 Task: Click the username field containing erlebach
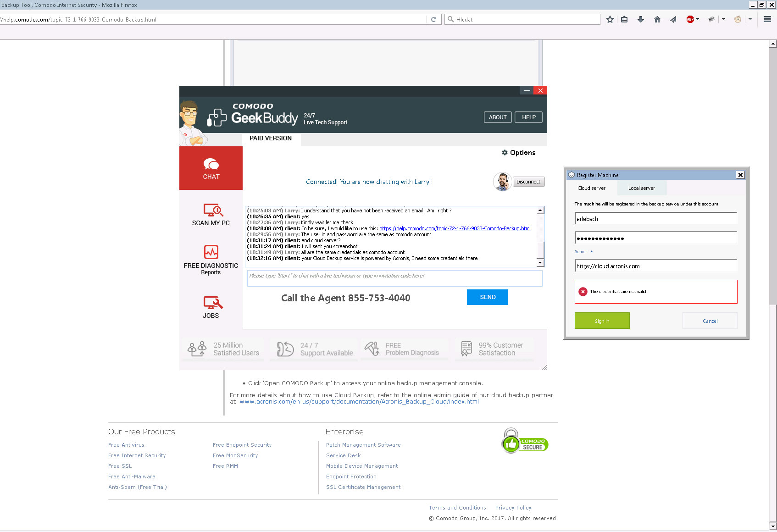click(x=656, y=219)
